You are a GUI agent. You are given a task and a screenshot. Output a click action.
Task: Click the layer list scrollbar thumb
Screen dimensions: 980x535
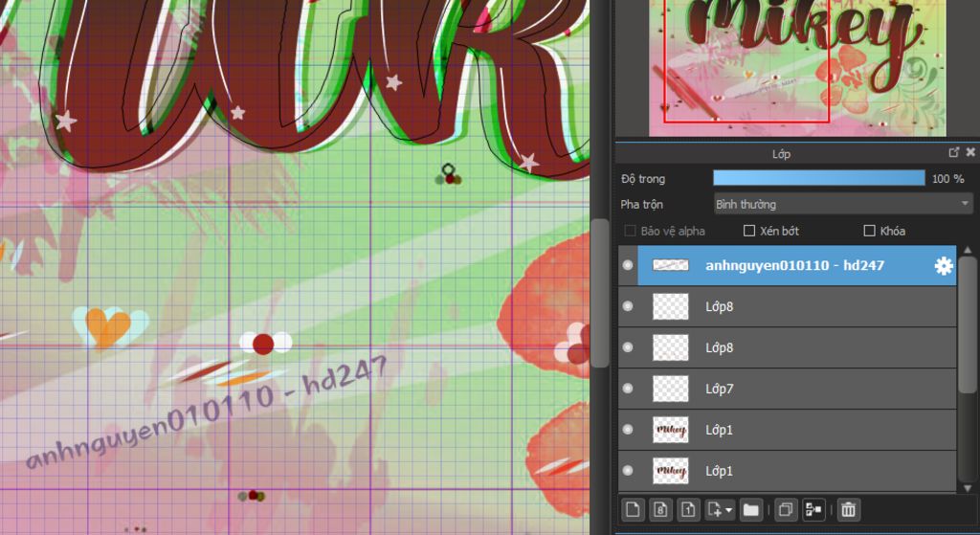pyautogui.click(x=968, y=323)
